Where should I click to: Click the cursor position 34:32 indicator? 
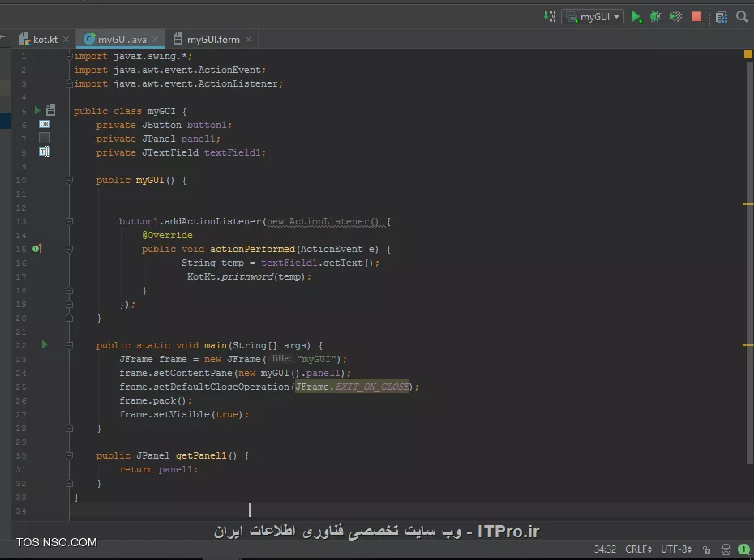pyautogui.click(x=605, y=549)
